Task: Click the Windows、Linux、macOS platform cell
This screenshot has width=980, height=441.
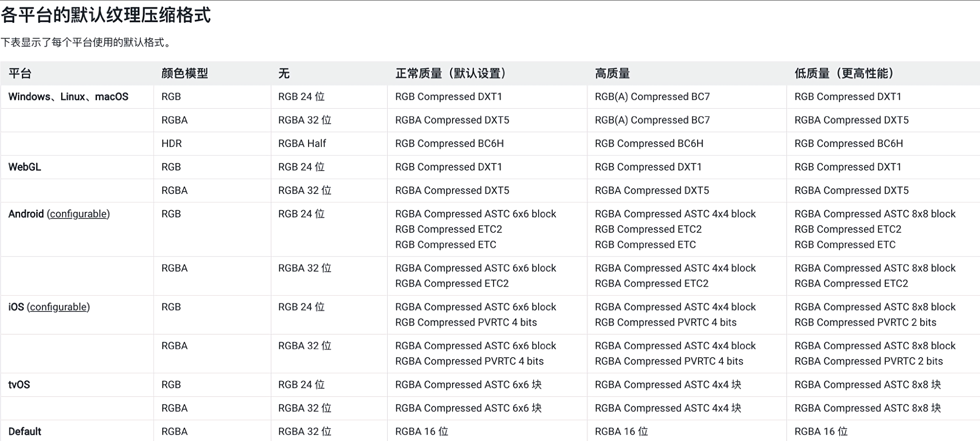Action: [x=68, y=97]
